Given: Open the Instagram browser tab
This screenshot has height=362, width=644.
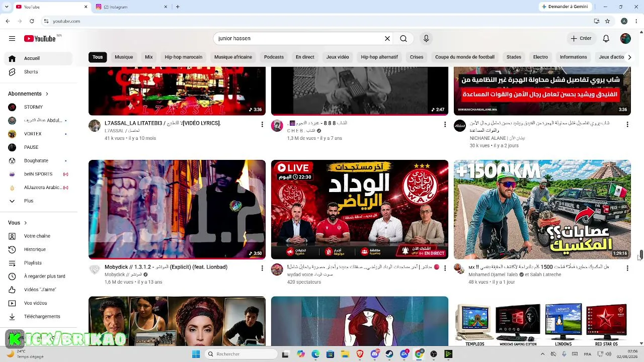Looking at the screenshot, I should 131,7.
